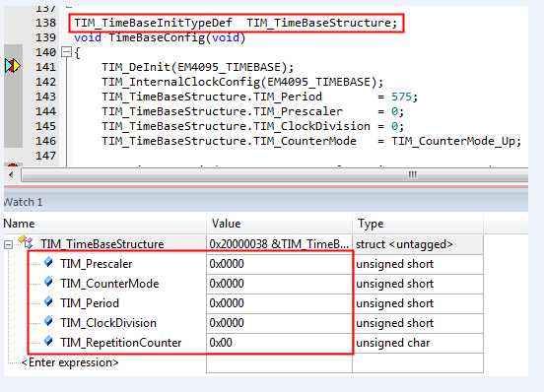
Task: Click TIM_CounterMode_Up on line 146
Action: 453,141
